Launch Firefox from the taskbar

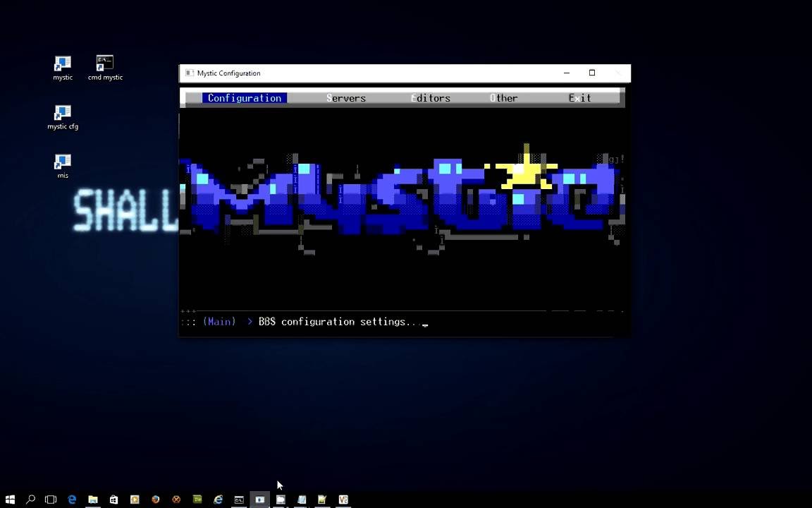pos(155,500)
